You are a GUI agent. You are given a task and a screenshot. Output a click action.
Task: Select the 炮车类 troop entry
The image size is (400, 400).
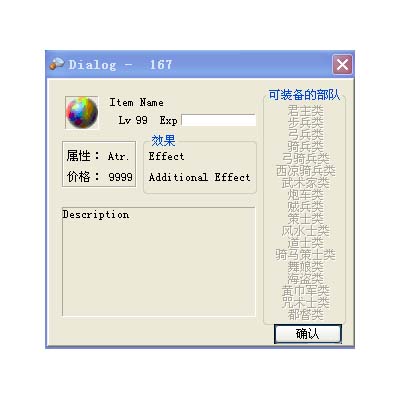(306, 195)
